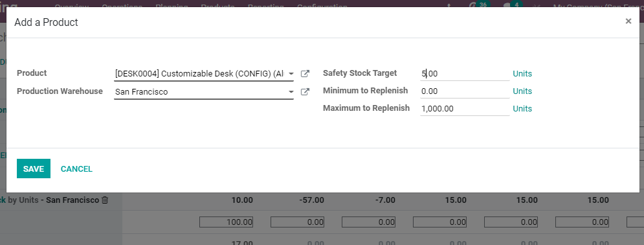
Task: Focus the Maximum to Replenish input
Action: pyautogui.click(x=465, y=109)
